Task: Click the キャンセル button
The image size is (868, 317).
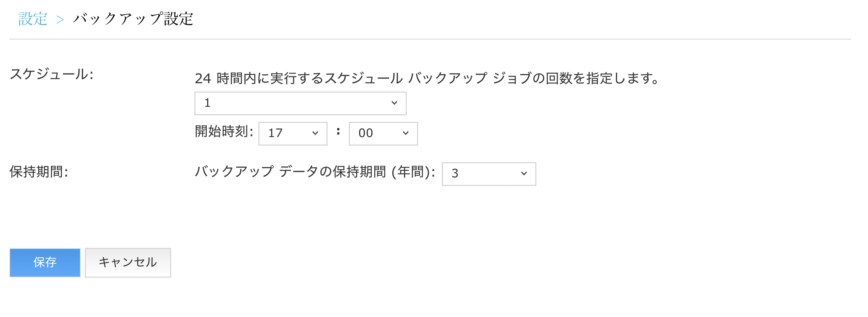Action: click(128, 263)
